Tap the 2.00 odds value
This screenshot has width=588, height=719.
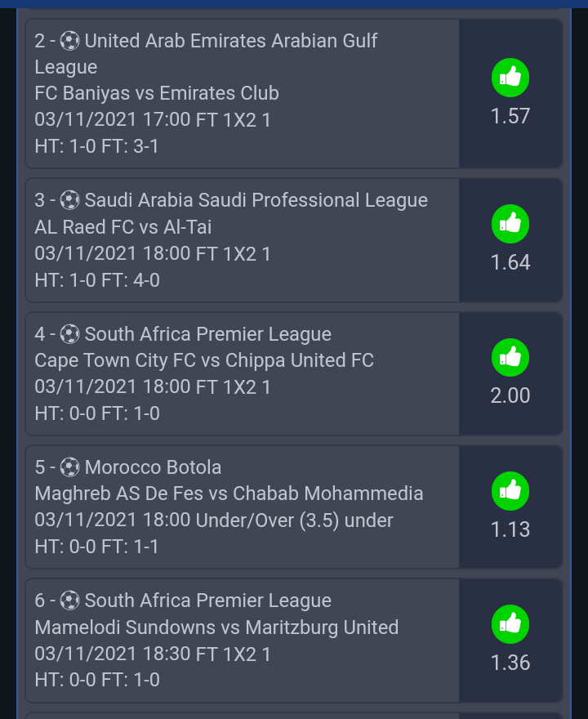510,395
